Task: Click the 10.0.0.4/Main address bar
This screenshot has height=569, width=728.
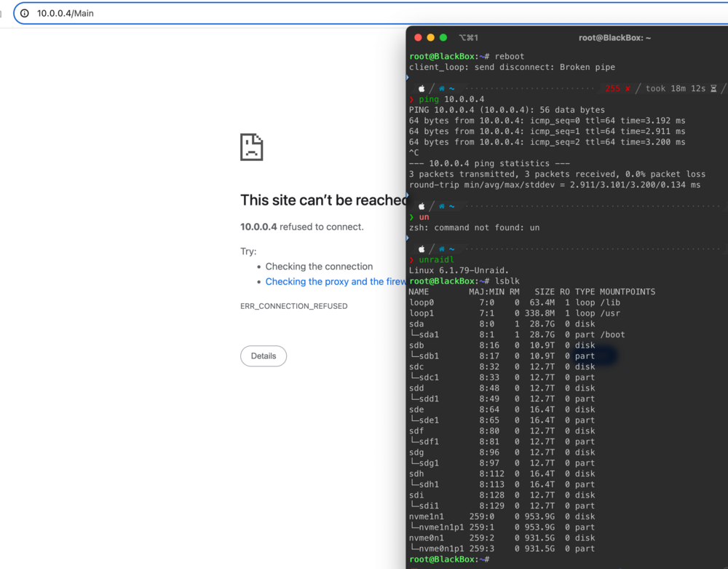Action: coord(371,13)
